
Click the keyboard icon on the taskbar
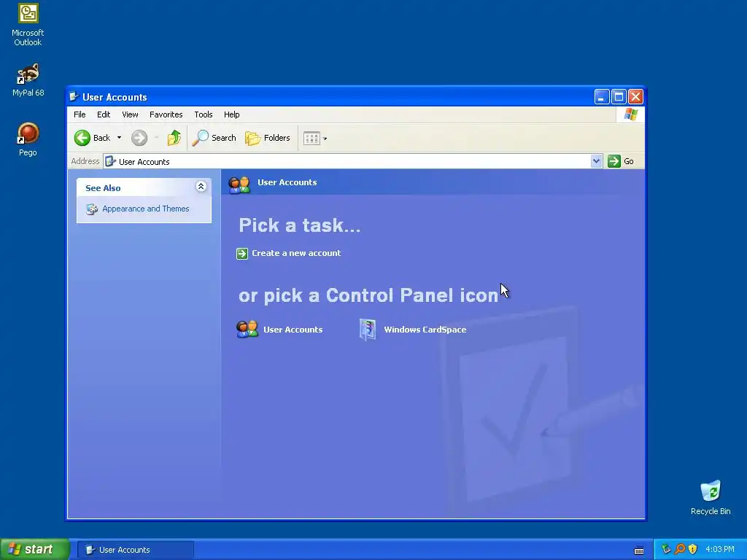[639, 550]
